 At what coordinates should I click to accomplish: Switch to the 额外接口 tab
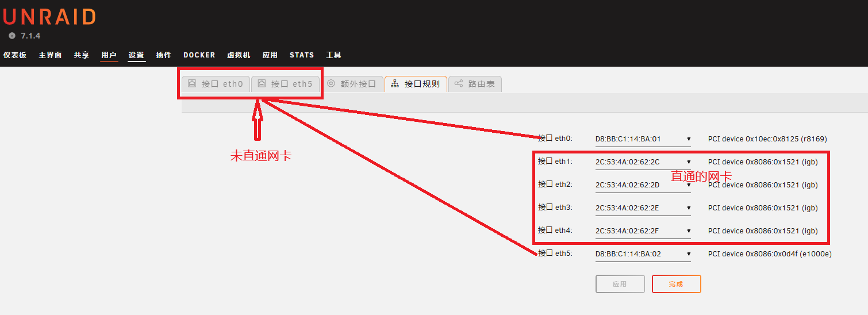[x=352, y=84]
